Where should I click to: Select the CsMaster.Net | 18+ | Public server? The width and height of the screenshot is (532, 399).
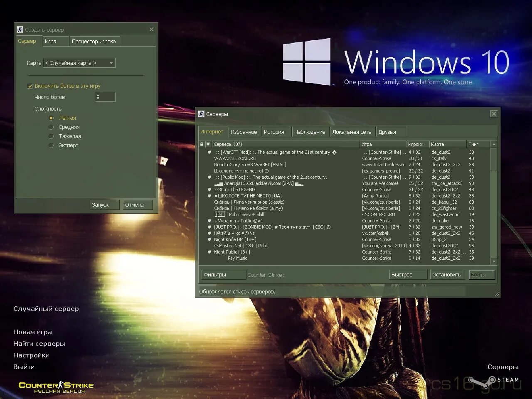click(x=345, y=246)
